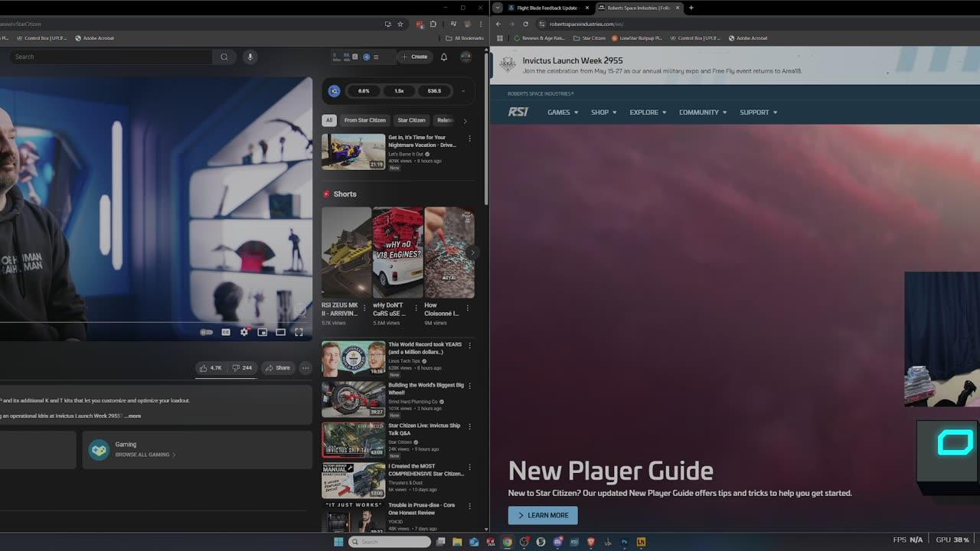Expand video description with ...more

click(x=133, y=416)
